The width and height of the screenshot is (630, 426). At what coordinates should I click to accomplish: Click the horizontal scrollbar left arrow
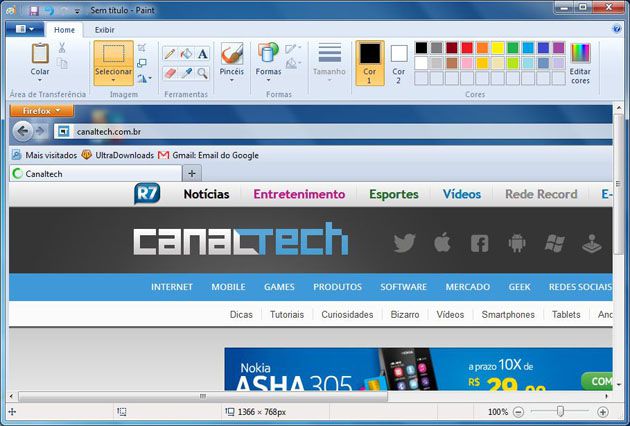pos(11,397)
